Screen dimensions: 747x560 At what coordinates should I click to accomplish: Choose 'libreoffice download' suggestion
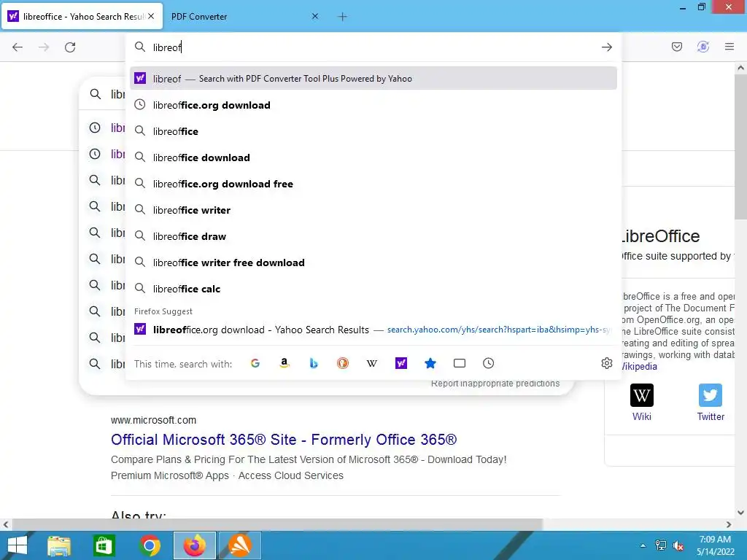[x=373, y=157]
